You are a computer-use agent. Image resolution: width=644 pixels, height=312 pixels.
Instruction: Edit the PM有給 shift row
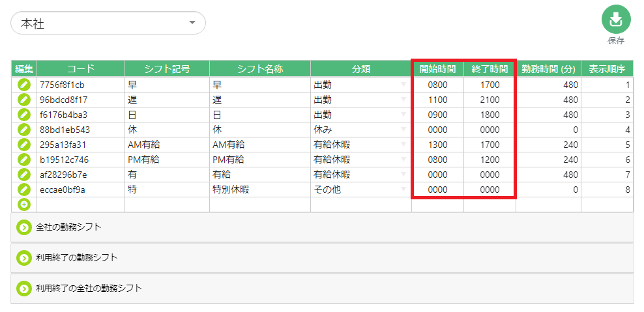pyautogui.click(x=24, y=160)
